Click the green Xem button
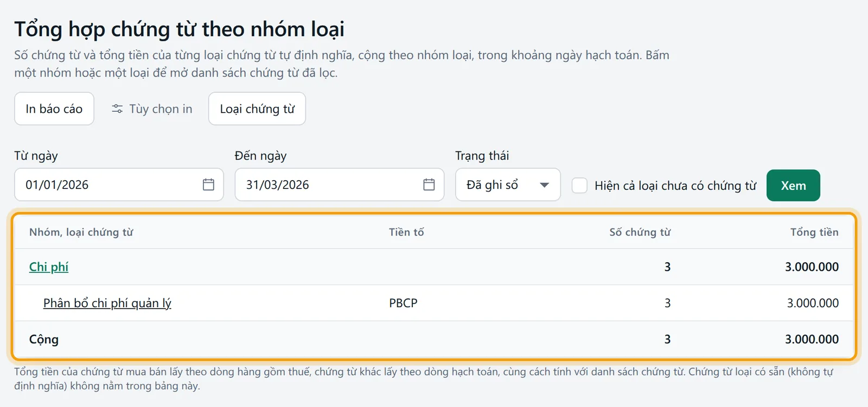 coord(793,186)
